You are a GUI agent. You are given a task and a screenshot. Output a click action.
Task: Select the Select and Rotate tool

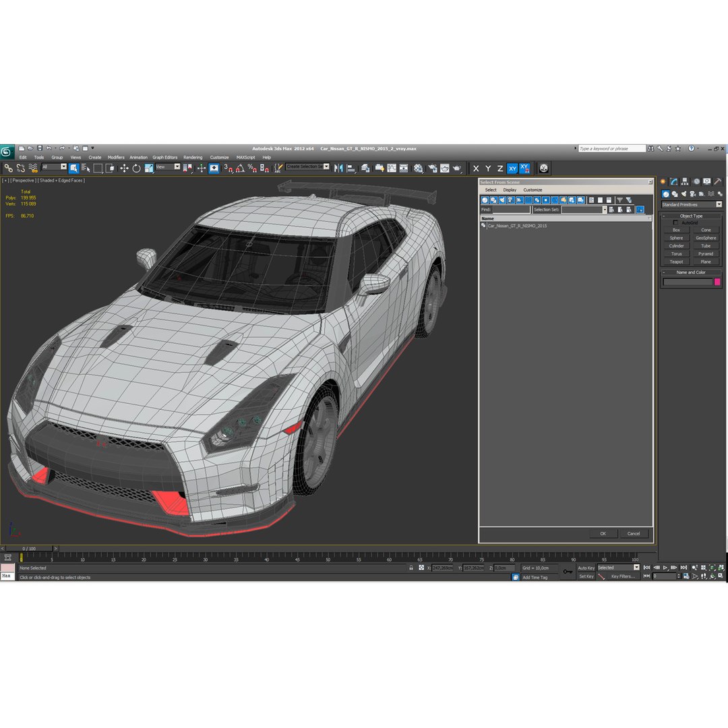click(136, 169)
